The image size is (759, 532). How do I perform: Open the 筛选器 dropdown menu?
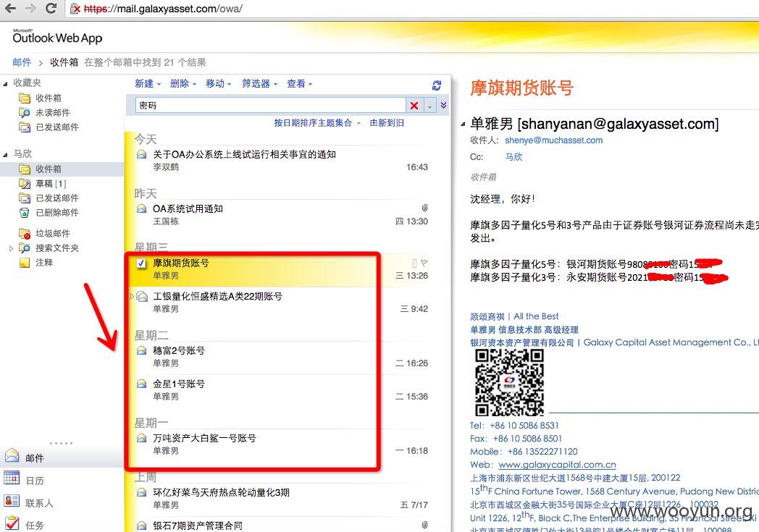[259, 84]
